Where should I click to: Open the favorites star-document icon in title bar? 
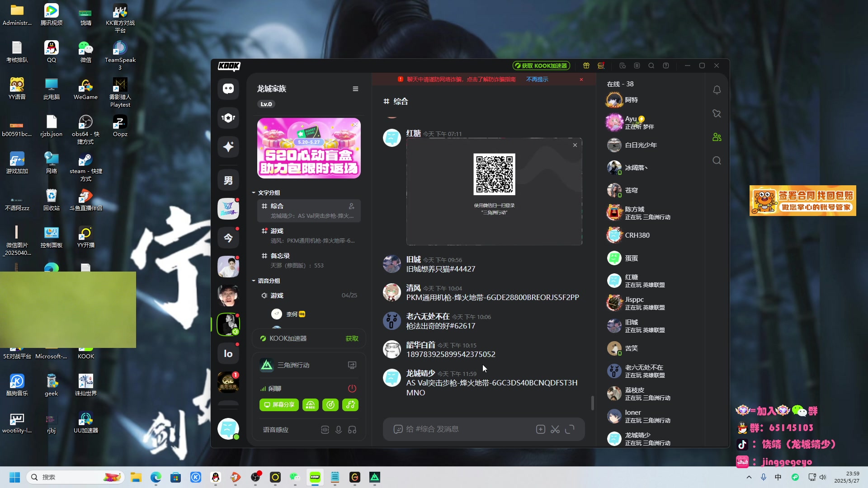coord(623,66)
